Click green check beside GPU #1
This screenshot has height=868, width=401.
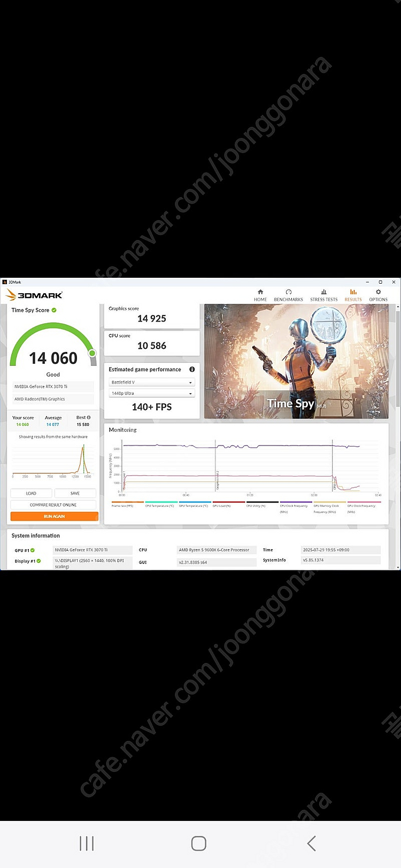tap(33, 550)
